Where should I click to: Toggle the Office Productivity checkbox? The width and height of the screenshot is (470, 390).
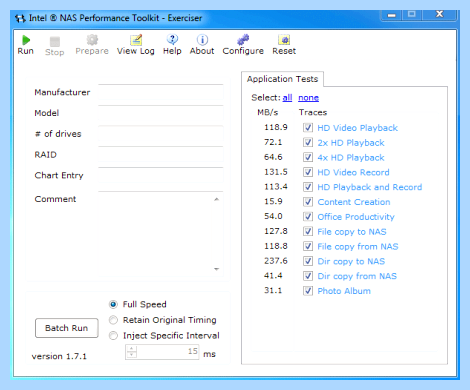(x=308, y=216)
